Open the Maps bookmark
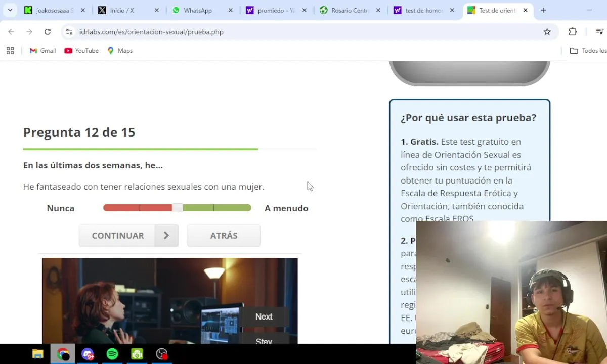The height and width of the screenshot is (364, 607). click(120, 51)
